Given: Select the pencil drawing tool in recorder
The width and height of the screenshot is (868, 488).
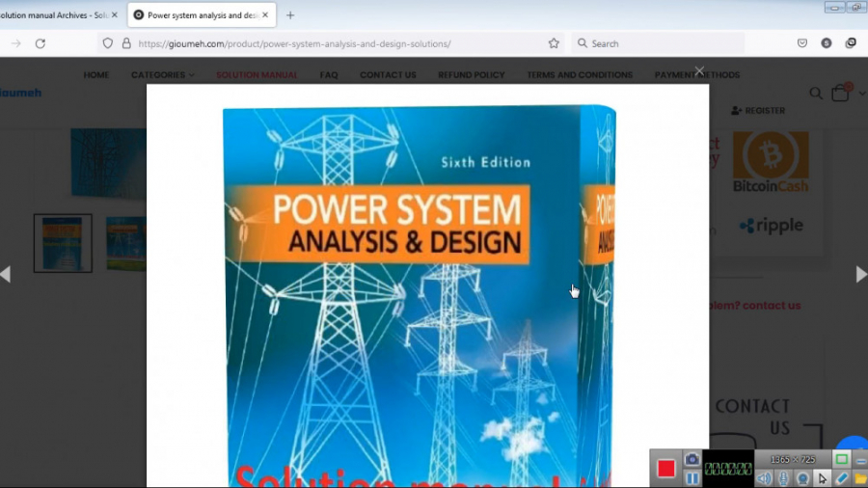Looking at the screenshot, I should [x=841, y=478].
